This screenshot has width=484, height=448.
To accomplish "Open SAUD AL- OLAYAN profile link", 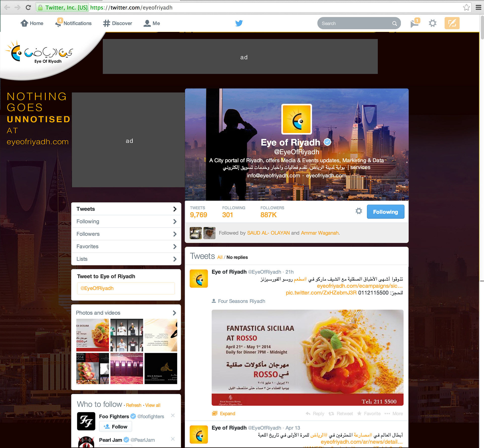I will (268, 233).
